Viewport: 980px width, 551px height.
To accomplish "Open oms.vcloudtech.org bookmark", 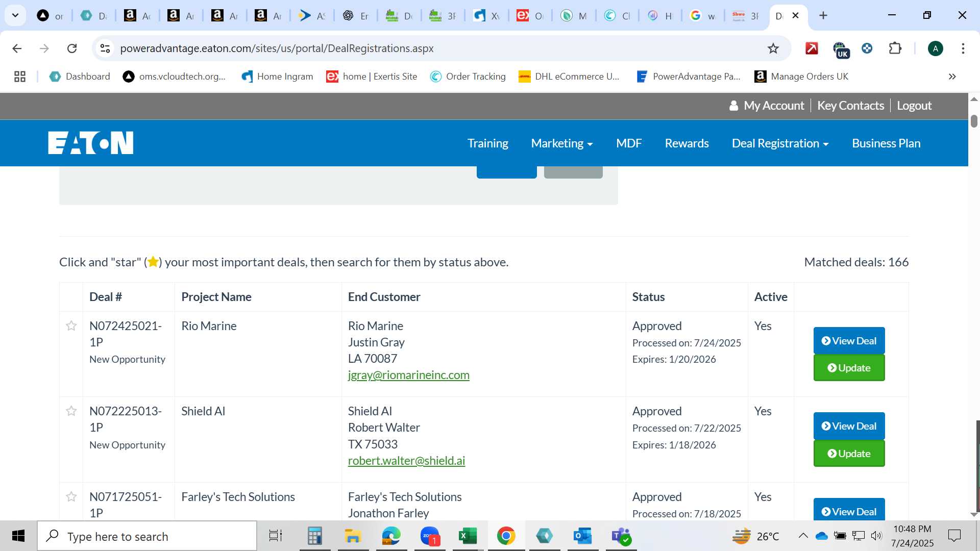I will point(174,77).
